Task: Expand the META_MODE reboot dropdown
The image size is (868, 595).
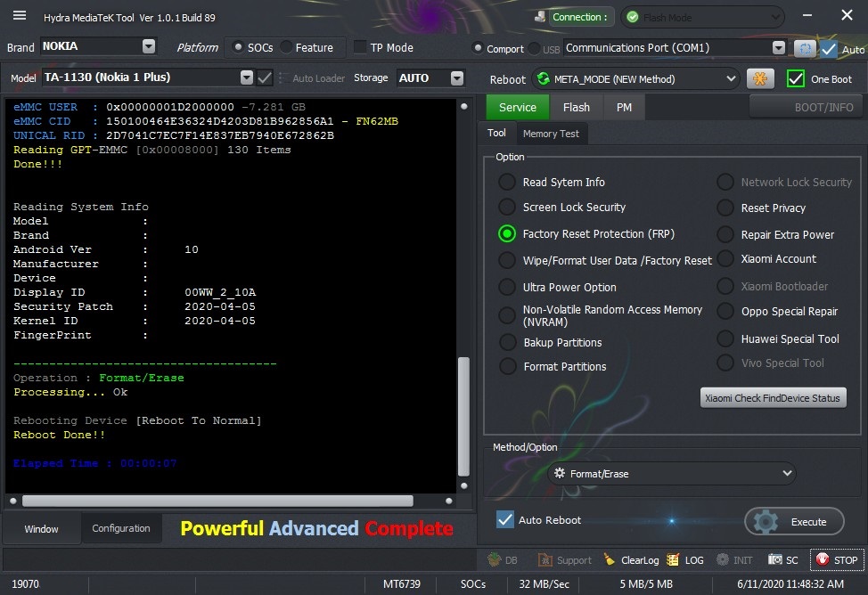Action: pos(635,78)
